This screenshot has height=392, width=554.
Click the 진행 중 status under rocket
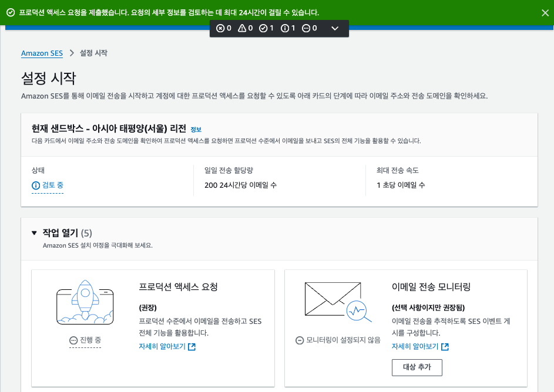(x=90, y=340)
